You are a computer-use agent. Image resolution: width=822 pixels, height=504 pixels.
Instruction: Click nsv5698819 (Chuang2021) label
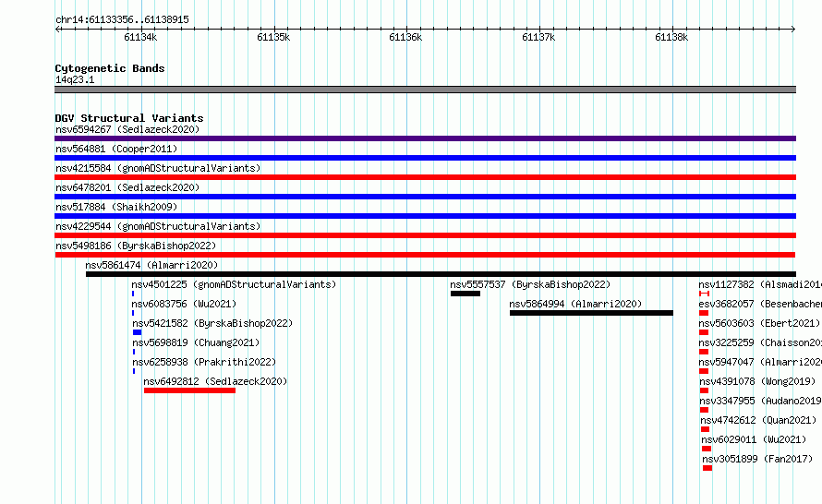(196, 342)
